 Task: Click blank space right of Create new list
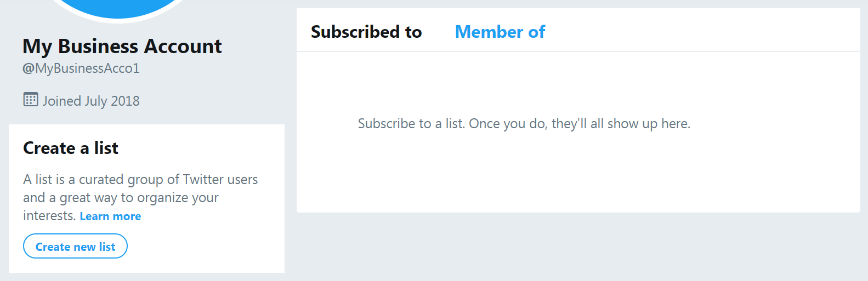(206, 246)
